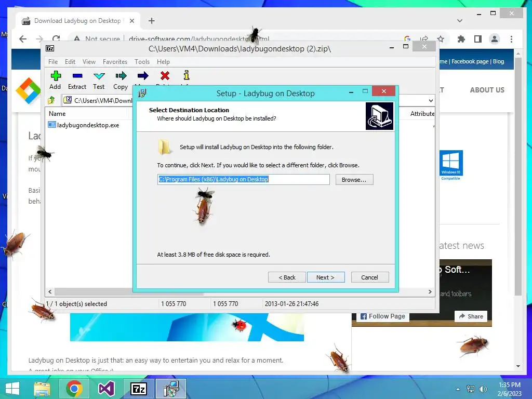Open Help menu in 7-Zip
This screenshot has height=399, width=532.
click(x=163, y=62)
